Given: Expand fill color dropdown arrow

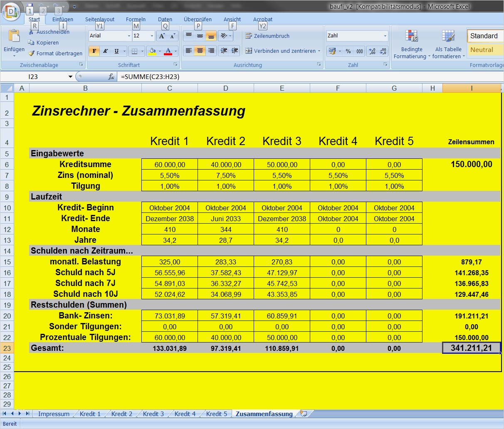Looking at the screenshot, I should 160,51.
